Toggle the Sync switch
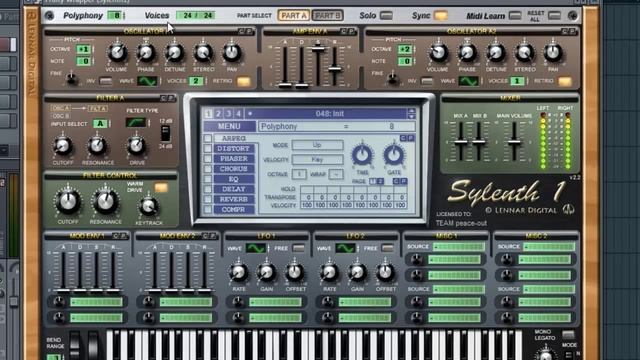 tap(440, 16)
